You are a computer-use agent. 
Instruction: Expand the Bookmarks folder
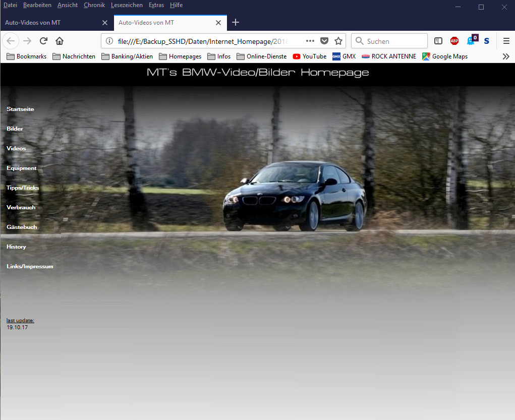coord(27,56)
